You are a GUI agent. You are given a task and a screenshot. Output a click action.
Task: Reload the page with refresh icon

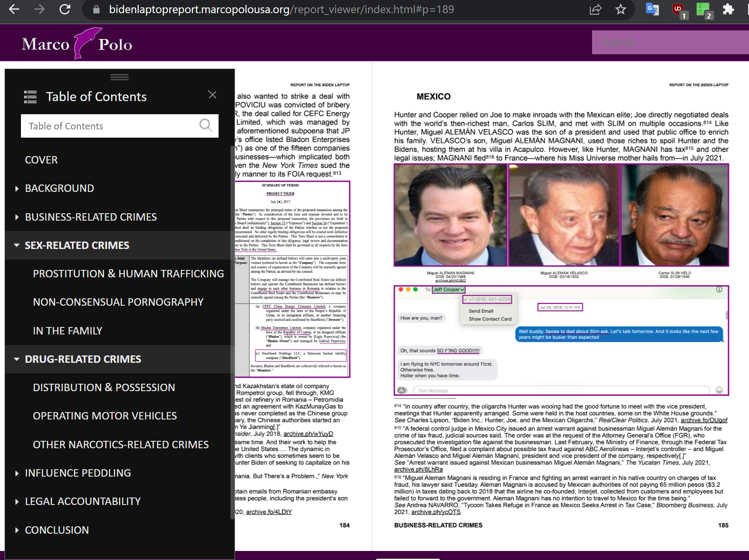click(x=65, y=9)
